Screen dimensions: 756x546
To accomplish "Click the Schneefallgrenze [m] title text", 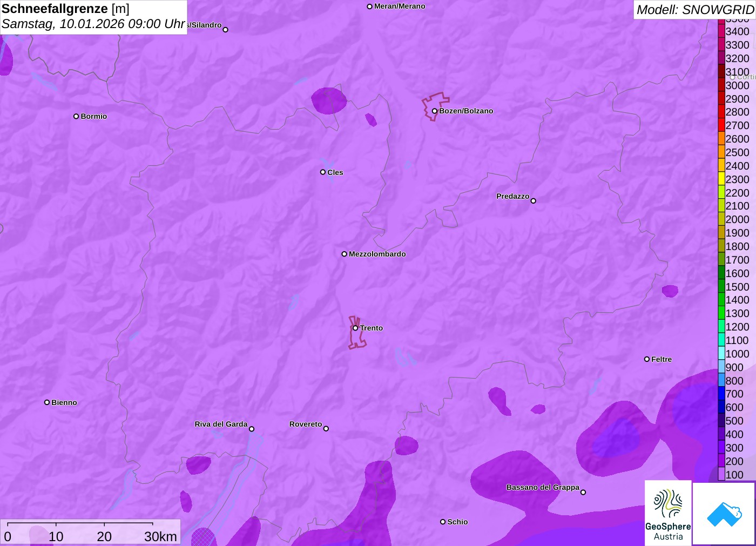I will 65,9.
